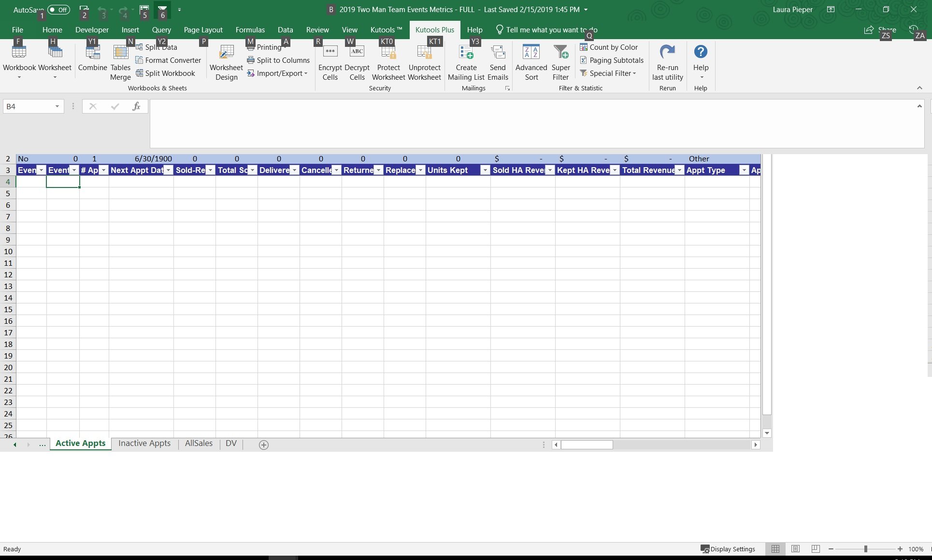Open the AllSales sheet tab
Viewport: 932px width, 560px height.
[199, 444]
